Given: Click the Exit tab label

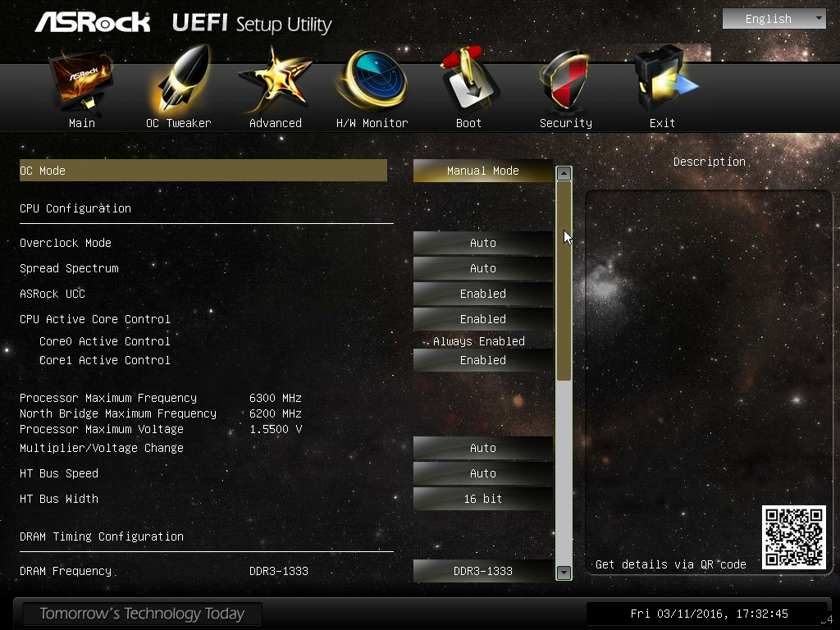Looking at the screenshot, I should 662,123.
